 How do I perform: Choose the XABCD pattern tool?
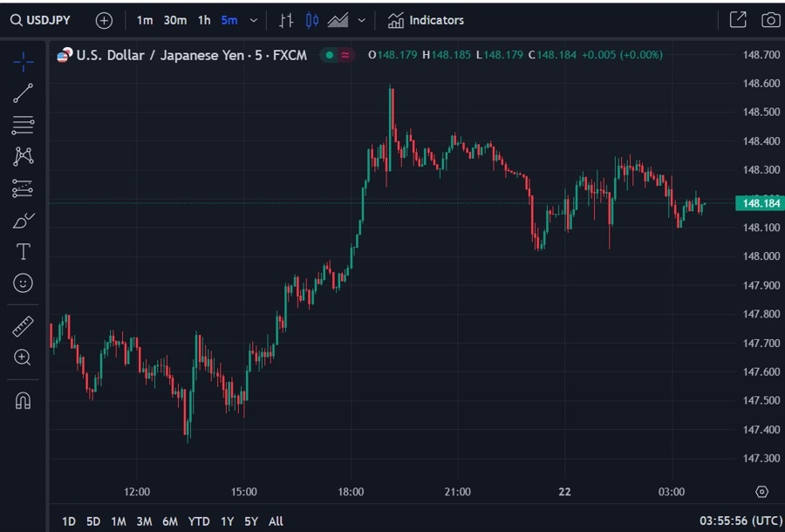pyautogui.click(x=23, y=156)
